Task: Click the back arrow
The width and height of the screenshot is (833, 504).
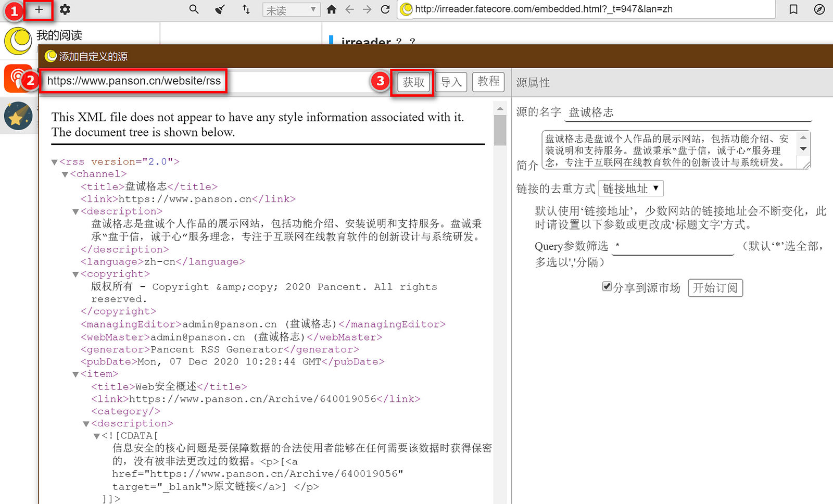Action: point(349,9)
